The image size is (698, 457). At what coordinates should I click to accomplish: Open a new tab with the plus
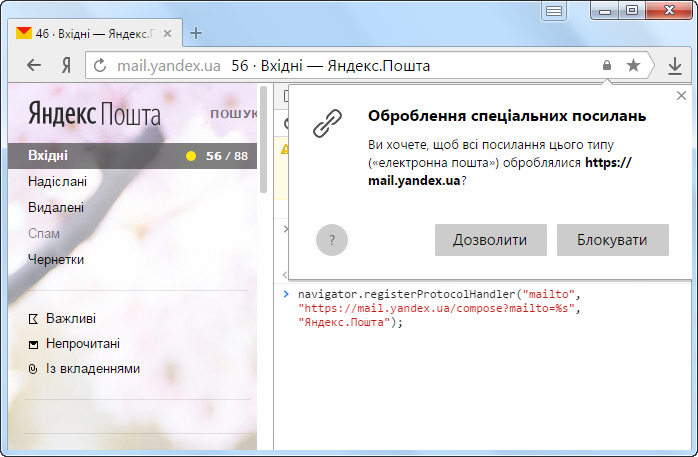pyautogui.click(x=196, y=33)
